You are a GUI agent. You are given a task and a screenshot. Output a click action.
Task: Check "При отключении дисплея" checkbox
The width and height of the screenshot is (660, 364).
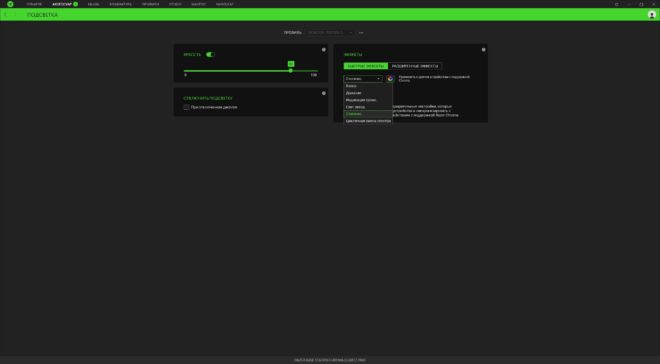click(x=186, y=107)
